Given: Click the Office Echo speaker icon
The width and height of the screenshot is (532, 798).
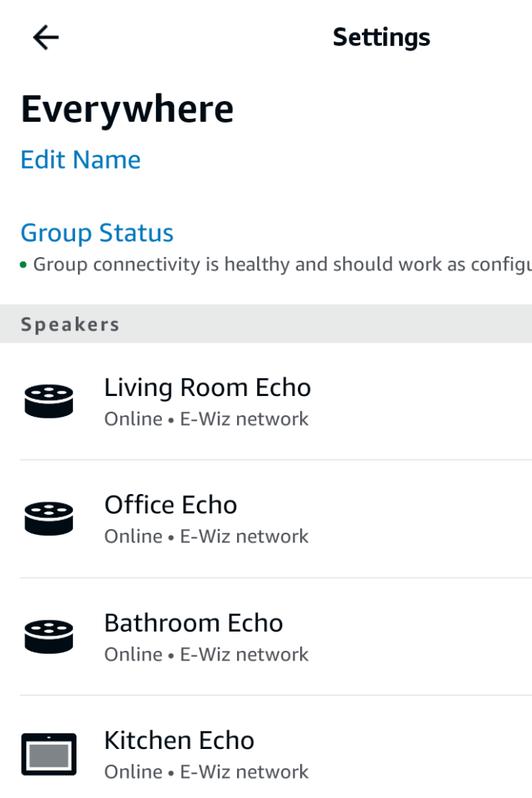Looking at the screenshot, I should coord(49,518).
